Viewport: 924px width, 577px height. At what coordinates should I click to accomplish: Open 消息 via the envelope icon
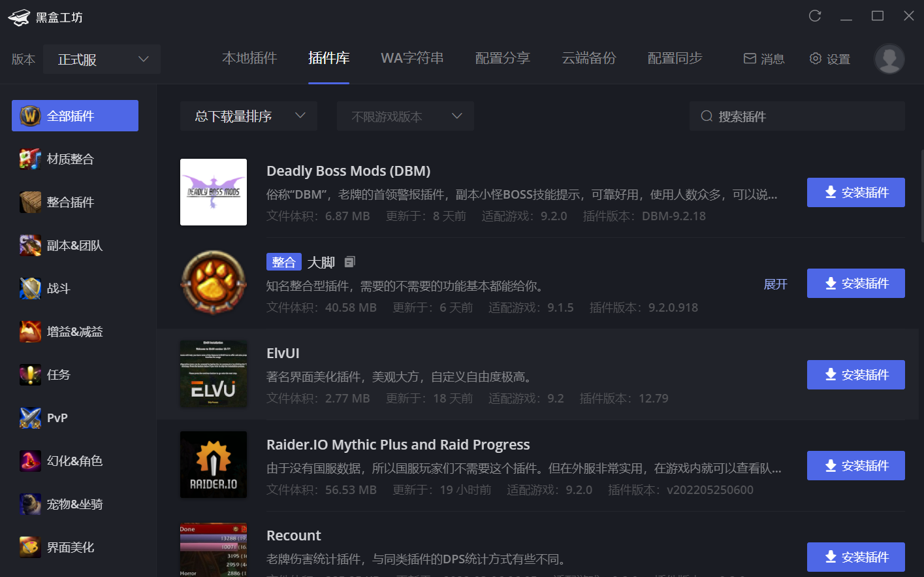click(x=763, y=58)
